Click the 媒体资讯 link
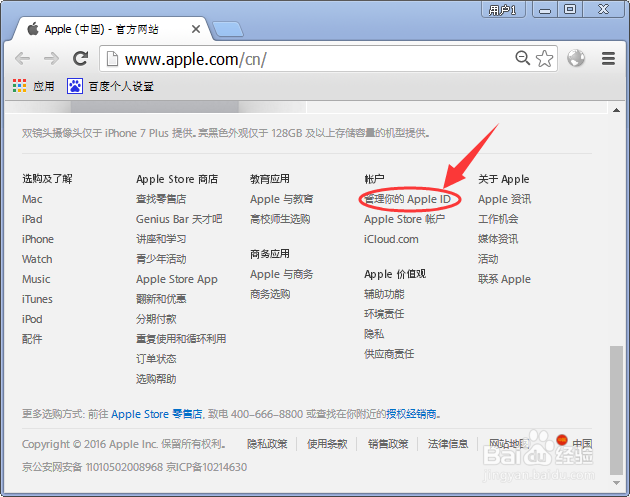Screen dimensions: 630x497 (x=498, y=239)
